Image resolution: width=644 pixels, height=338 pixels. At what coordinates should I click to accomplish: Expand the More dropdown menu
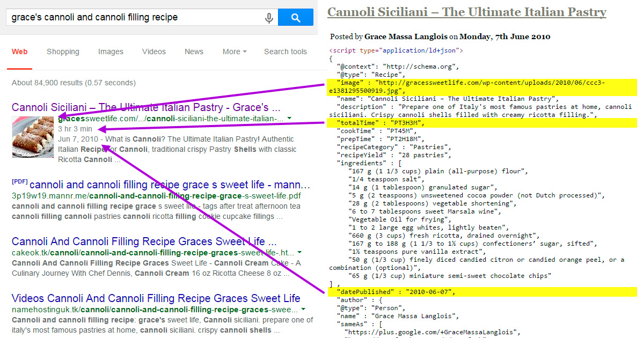click(235, 52)
